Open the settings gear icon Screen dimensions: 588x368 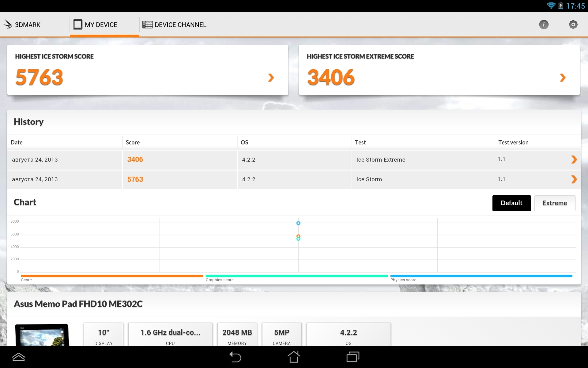(573, 25)
